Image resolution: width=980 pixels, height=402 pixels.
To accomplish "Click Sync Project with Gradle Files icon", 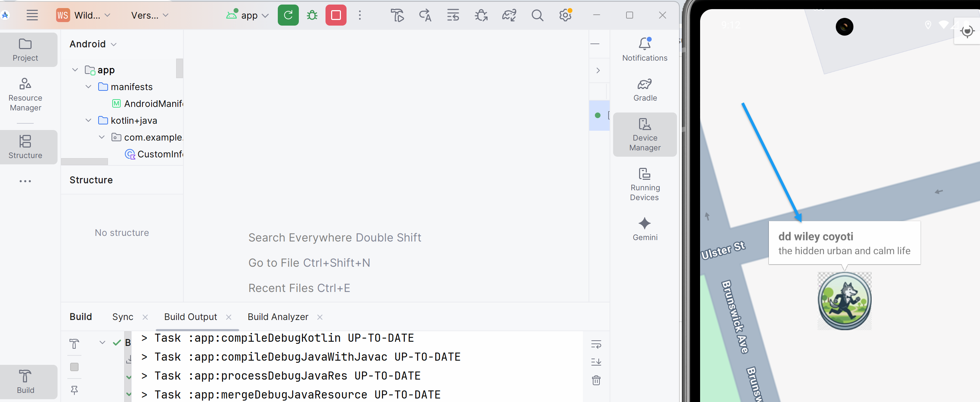I will pyautogui.click(x=509, y=15).
